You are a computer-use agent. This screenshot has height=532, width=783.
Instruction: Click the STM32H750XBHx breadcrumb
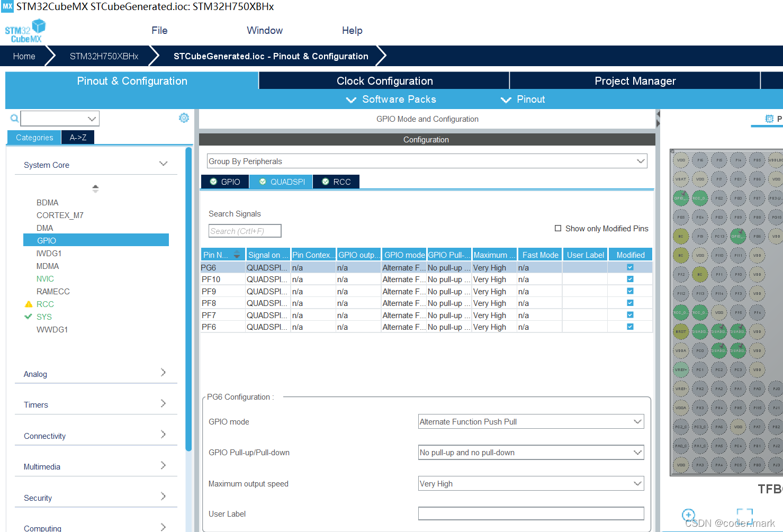[104, 56]
